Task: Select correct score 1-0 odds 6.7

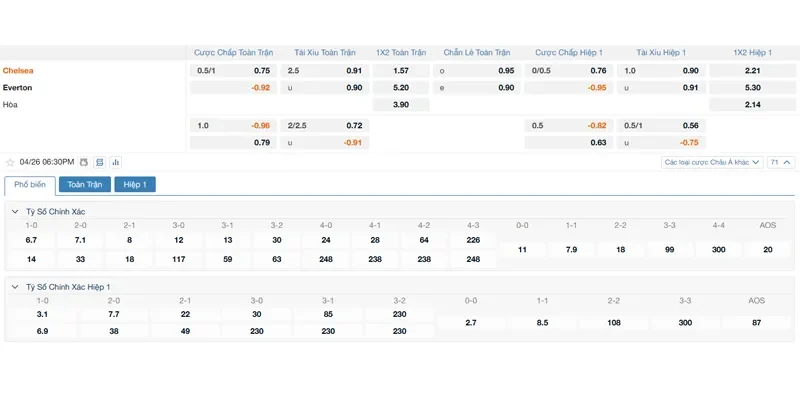Action: point(31,240)
